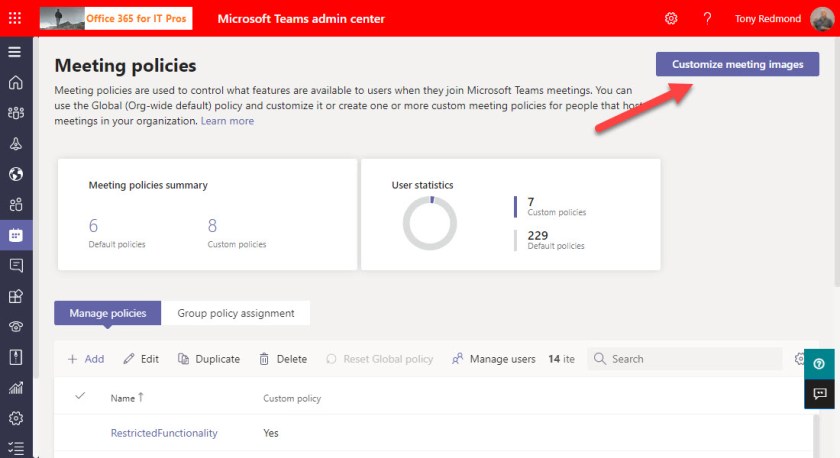Click the 14 items count
This screenshot has height=458, width=840.
pos(561,359)
